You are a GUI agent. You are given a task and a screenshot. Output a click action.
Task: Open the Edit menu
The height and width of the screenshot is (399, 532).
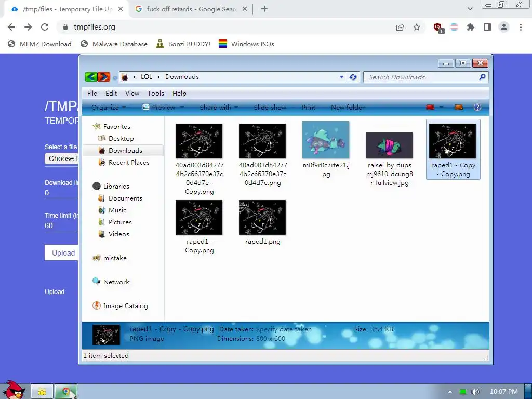click(x=111, y=94)
